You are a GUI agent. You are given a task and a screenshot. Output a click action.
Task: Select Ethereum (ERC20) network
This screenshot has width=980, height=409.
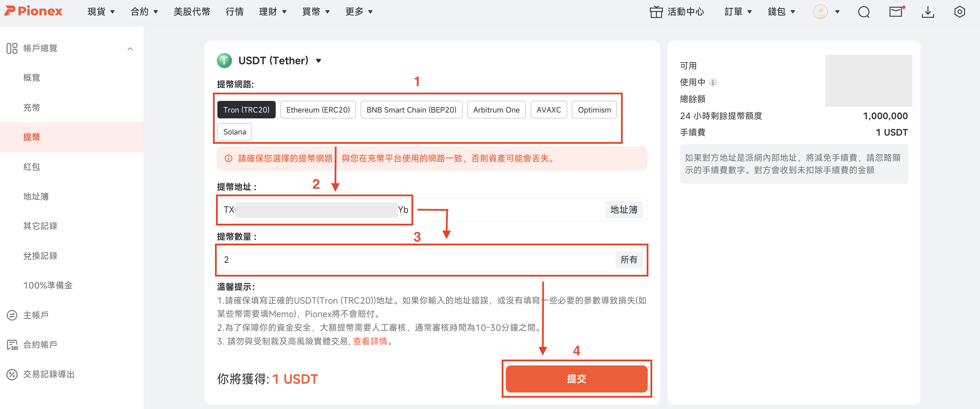click(318, 110)
